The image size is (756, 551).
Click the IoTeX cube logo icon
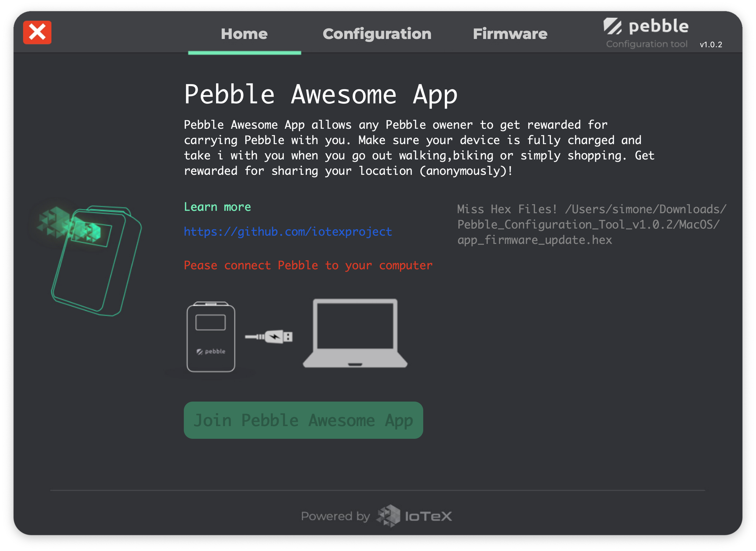(388, 516)
